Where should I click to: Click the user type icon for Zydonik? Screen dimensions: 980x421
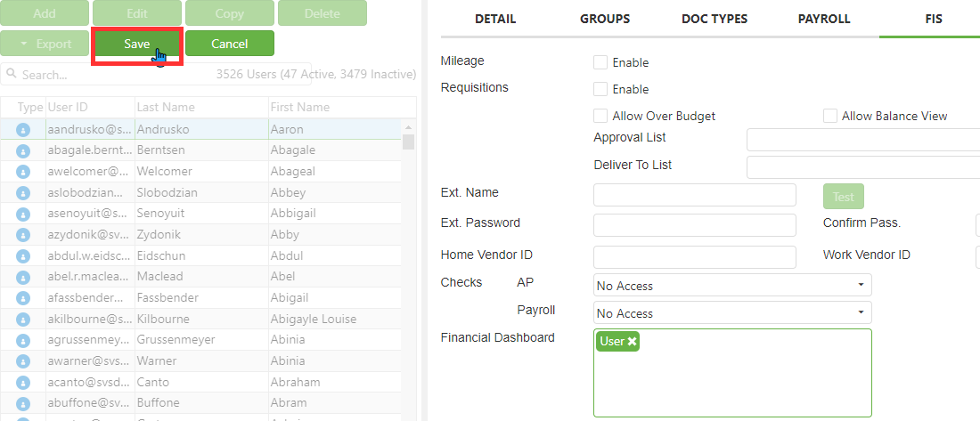(23, 235)
